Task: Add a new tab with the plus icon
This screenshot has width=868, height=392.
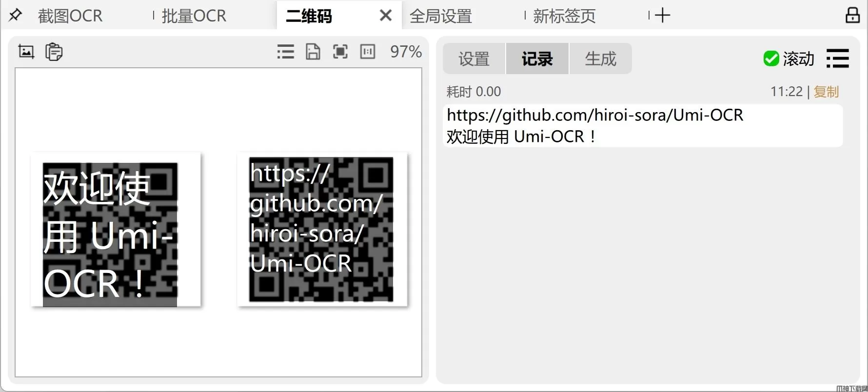Action: coord(662,15)
